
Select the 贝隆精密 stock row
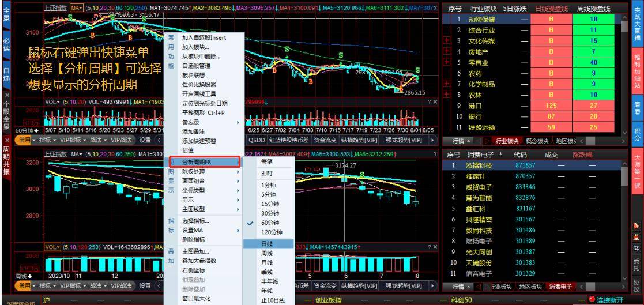(532, 220)
